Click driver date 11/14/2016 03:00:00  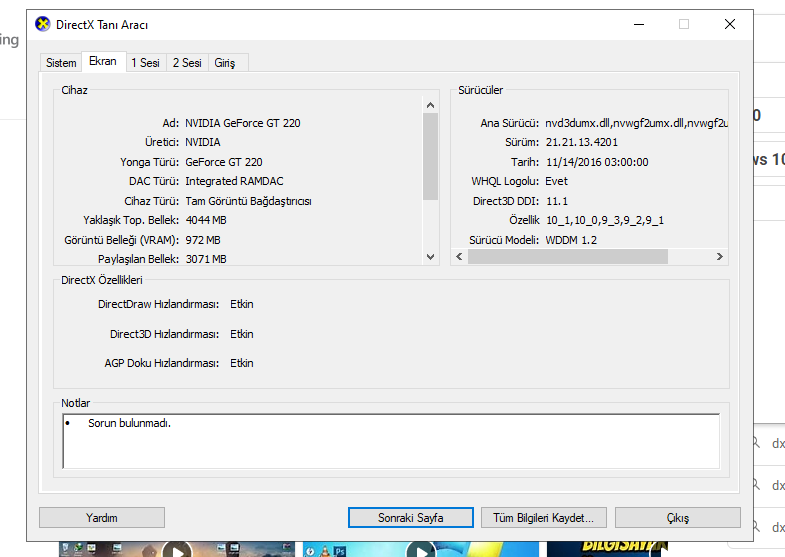coord(597,162)
